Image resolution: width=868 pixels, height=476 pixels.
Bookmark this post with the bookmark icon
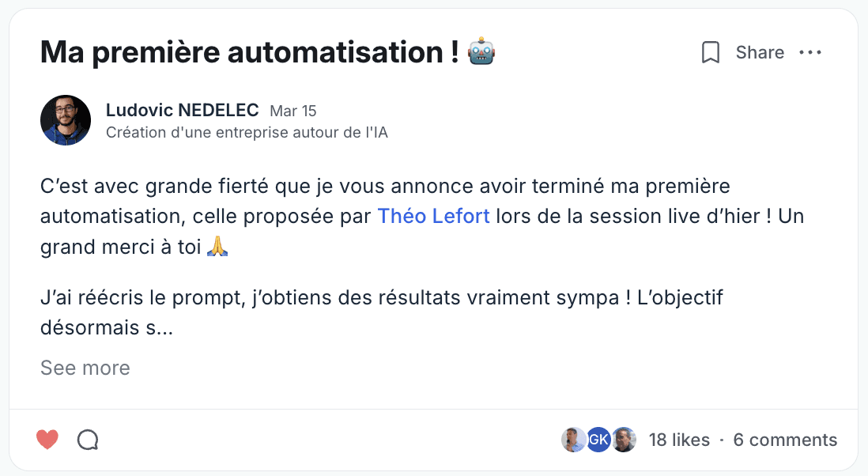pyautogui.click(x=711, y=52)
